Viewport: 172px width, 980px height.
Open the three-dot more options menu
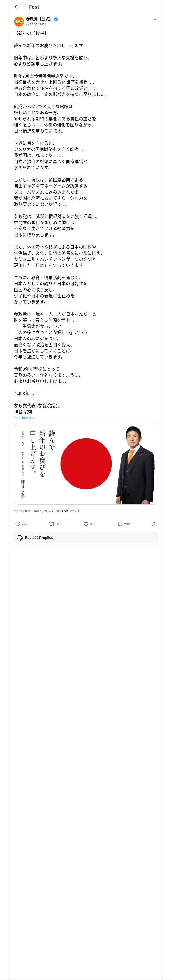click(156, 19)
